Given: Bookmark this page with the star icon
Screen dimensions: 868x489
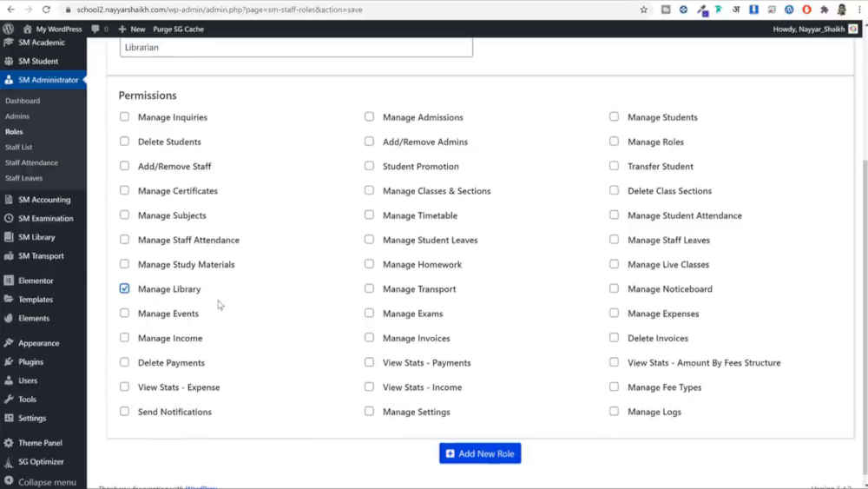Looking at the screenshot, I should click(643, 10).
